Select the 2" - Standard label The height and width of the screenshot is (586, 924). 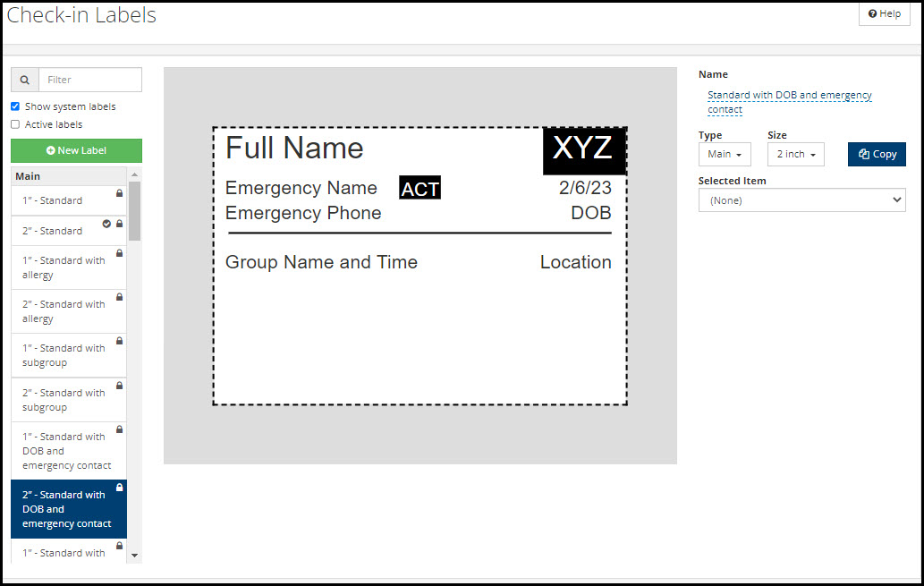(69, 231)
